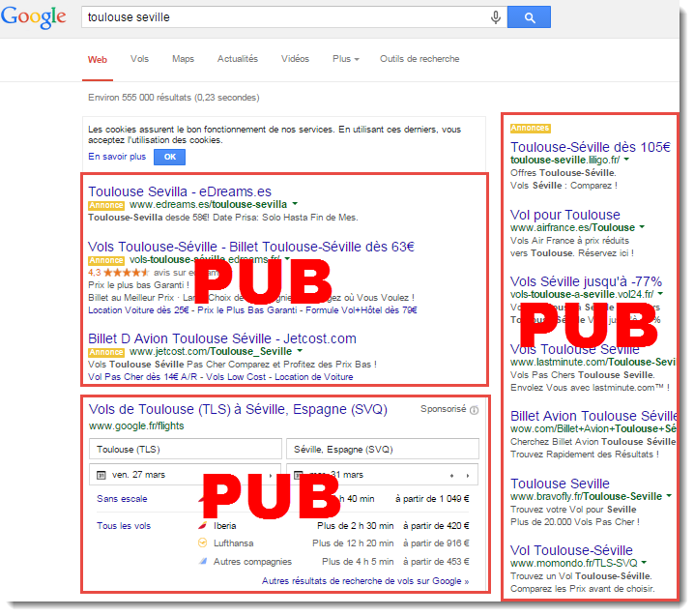
Task: Open dropdown arrow next to liligo.fr URL
Action: 626,160
